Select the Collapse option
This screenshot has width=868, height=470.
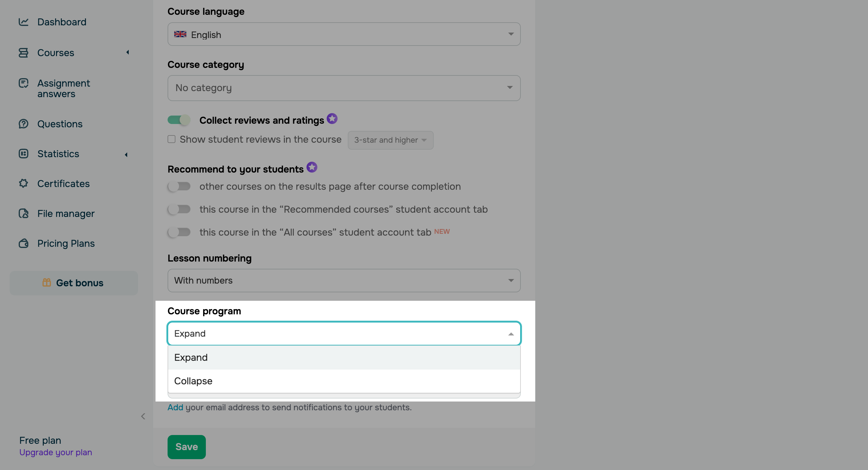pyautogui.click(x=193, y=381)
